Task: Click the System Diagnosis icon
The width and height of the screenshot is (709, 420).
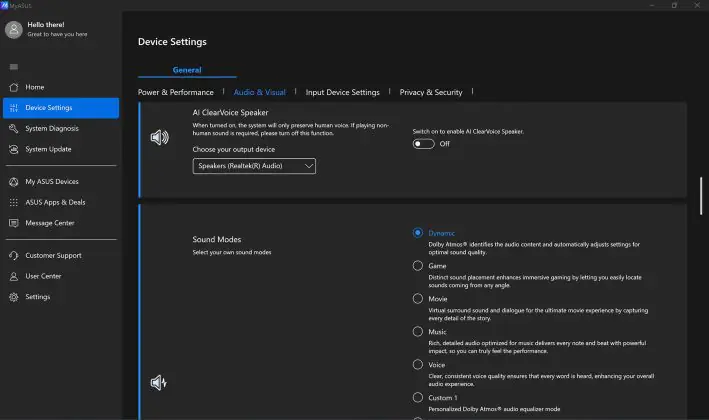Action: pyautogui.click(x=14, y=128)
